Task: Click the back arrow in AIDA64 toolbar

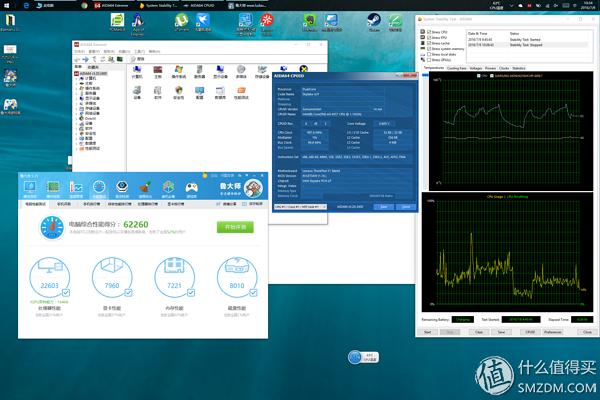Action: 78,59
